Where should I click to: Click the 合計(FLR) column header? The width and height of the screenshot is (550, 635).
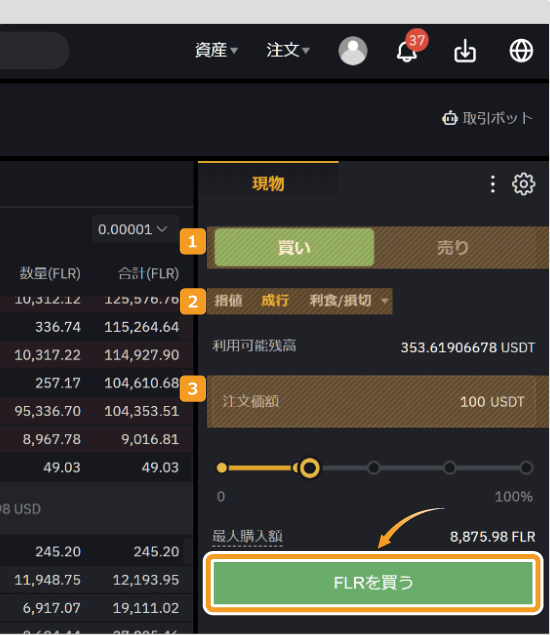click(148, 273)
